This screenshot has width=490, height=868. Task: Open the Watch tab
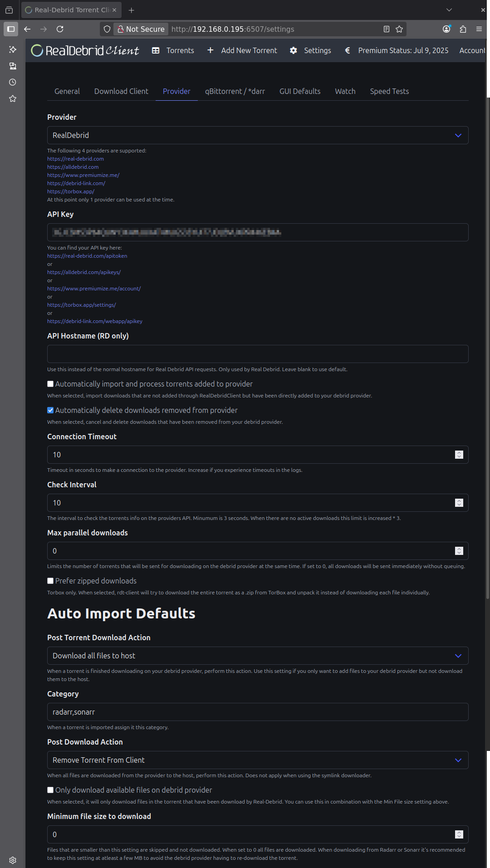[x=345, y=91]
